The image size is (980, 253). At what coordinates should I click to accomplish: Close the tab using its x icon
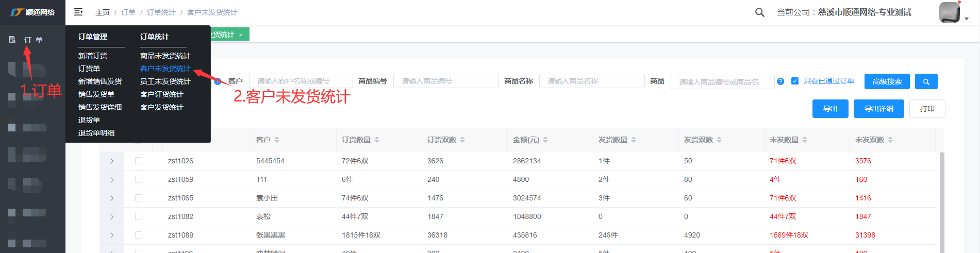[x=241, y=35]
